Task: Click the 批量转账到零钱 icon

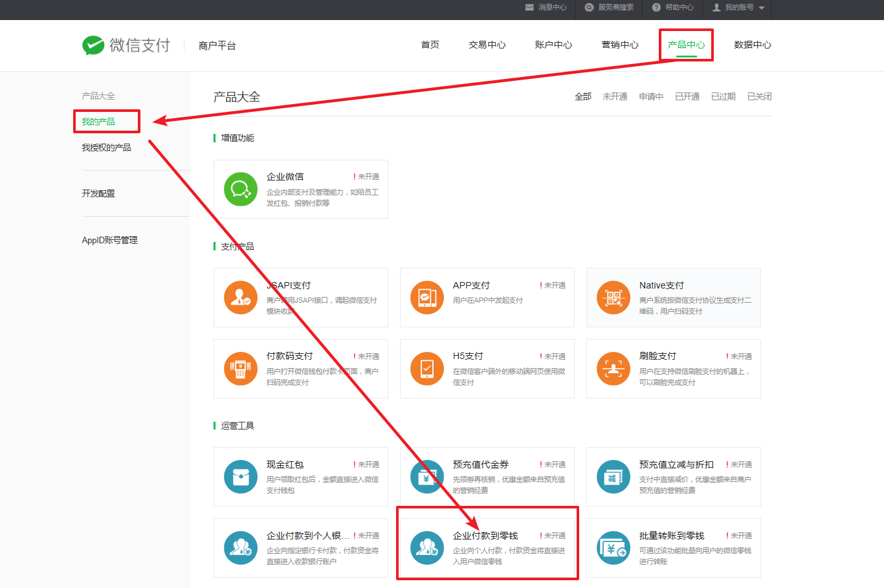Action: [613, 548]
